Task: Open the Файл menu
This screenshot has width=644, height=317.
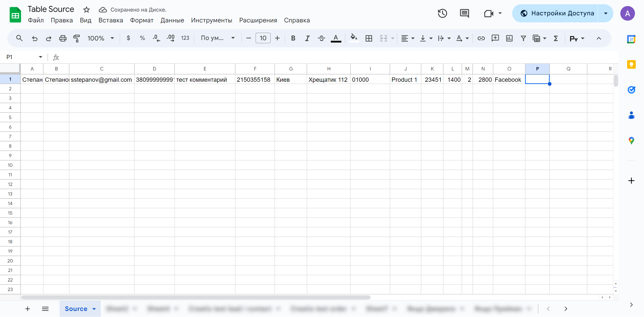Action: (x=36, y=20)
